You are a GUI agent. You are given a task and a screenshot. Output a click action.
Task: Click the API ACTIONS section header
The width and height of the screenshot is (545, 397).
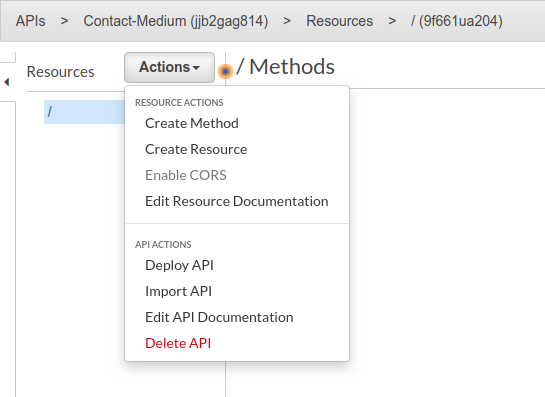[163, 245]
